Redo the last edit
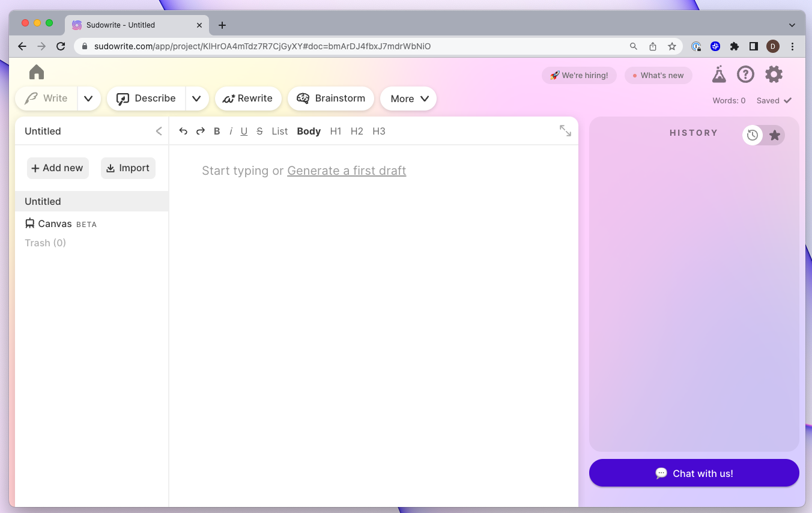The image size is (812, 513). click(201, 131)
